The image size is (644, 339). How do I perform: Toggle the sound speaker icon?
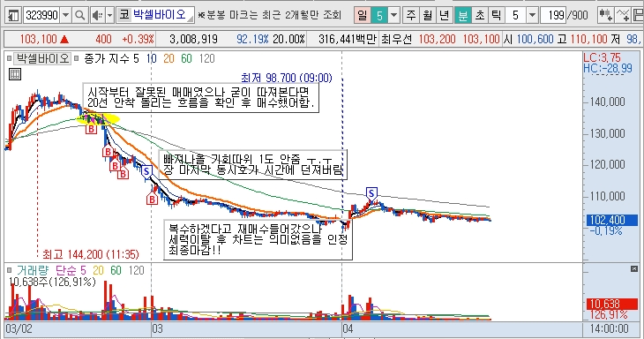tap(97, 16)
